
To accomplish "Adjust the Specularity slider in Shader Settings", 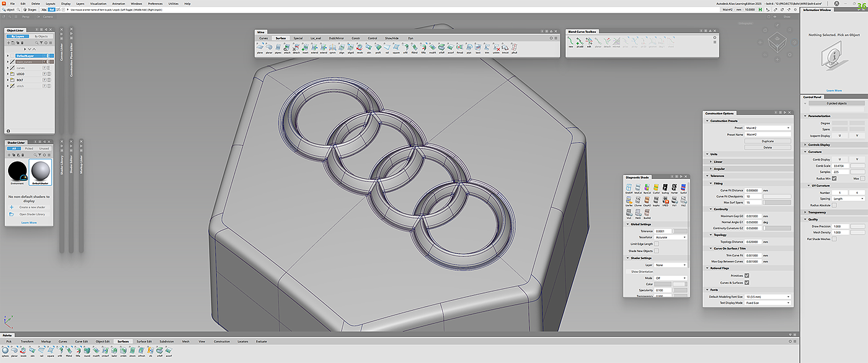I will (680, 290).
